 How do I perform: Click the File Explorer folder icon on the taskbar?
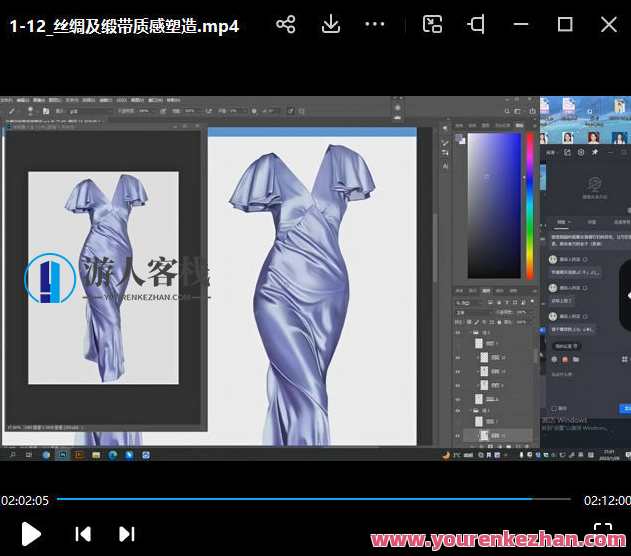96,455
